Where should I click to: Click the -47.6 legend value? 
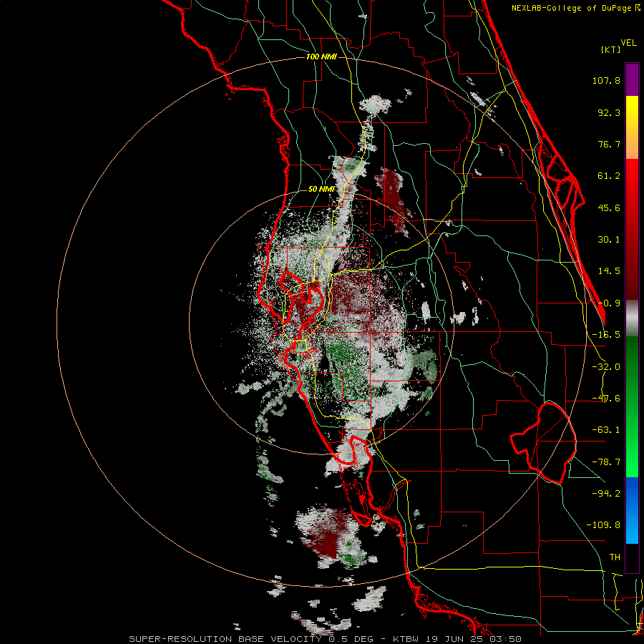tap(606, 399)
